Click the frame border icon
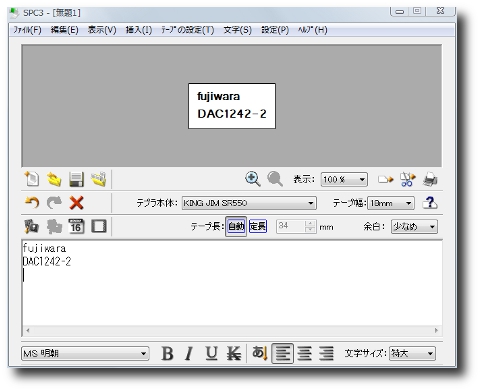The image size is (480, 391). (x=99, y=226)
